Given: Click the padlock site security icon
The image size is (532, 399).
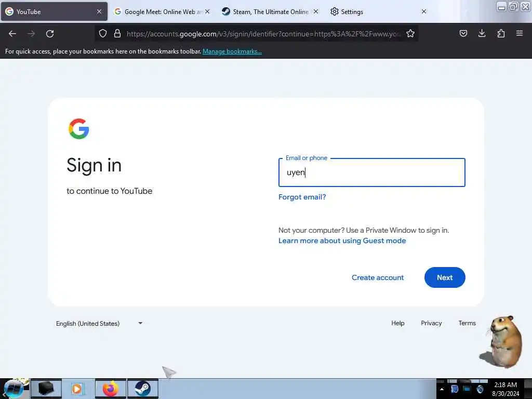Looking at the screenshot, I should point(117,33).
